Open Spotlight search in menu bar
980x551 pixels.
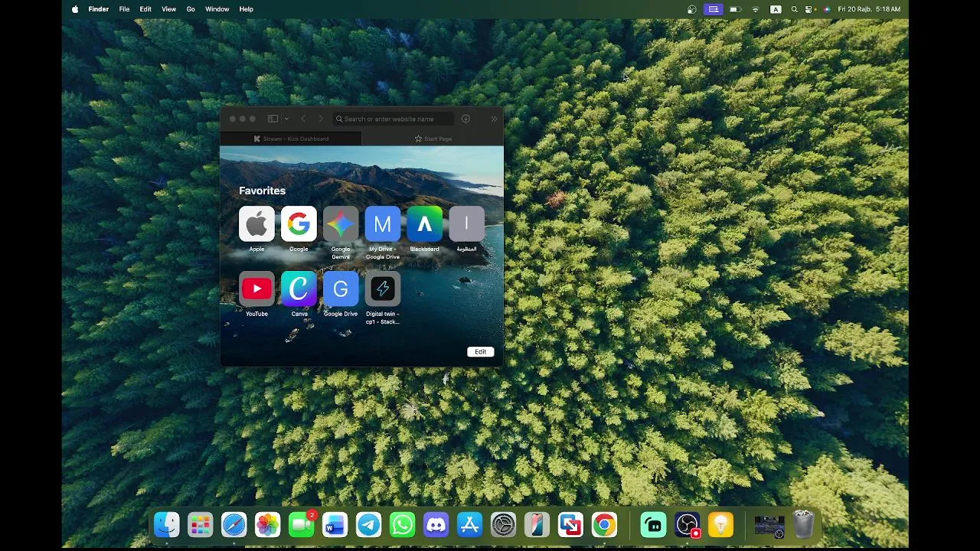(x=795, y=9)
